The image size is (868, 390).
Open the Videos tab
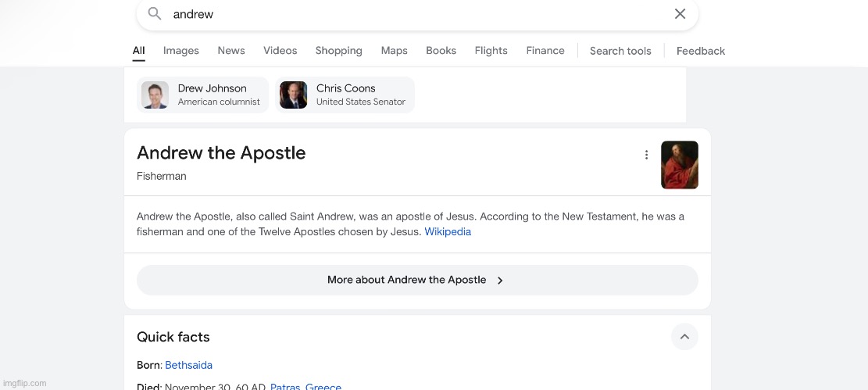coord(280,51)
